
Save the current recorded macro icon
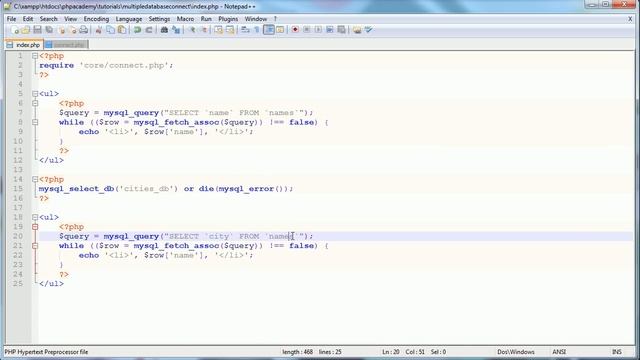[x=342, y=30]
